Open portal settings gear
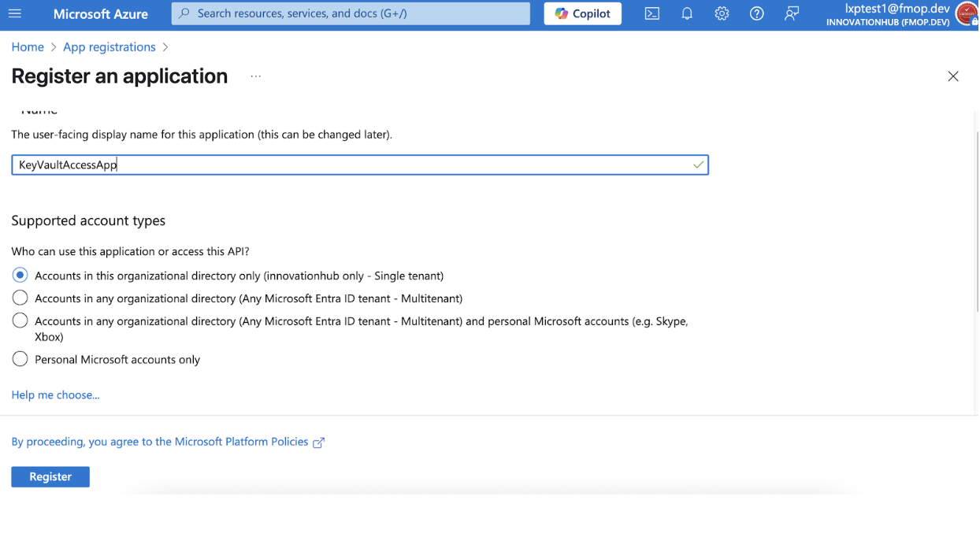 (x=722, y=13)
